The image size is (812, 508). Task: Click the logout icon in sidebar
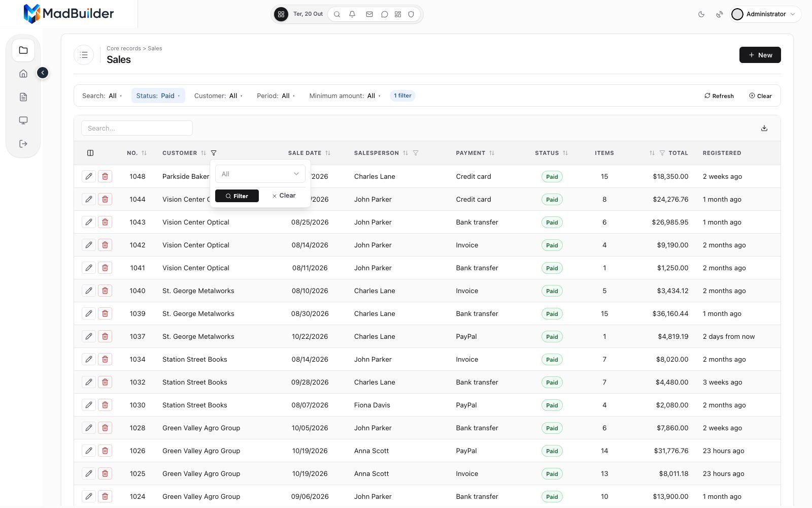click(23, 144)
